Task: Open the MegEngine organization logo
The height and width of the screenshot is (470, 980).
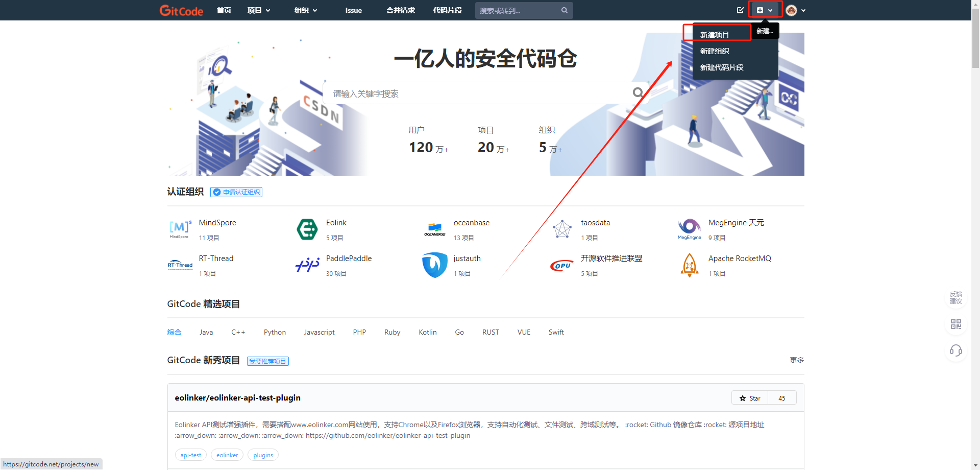Action: tap(690, 229)
